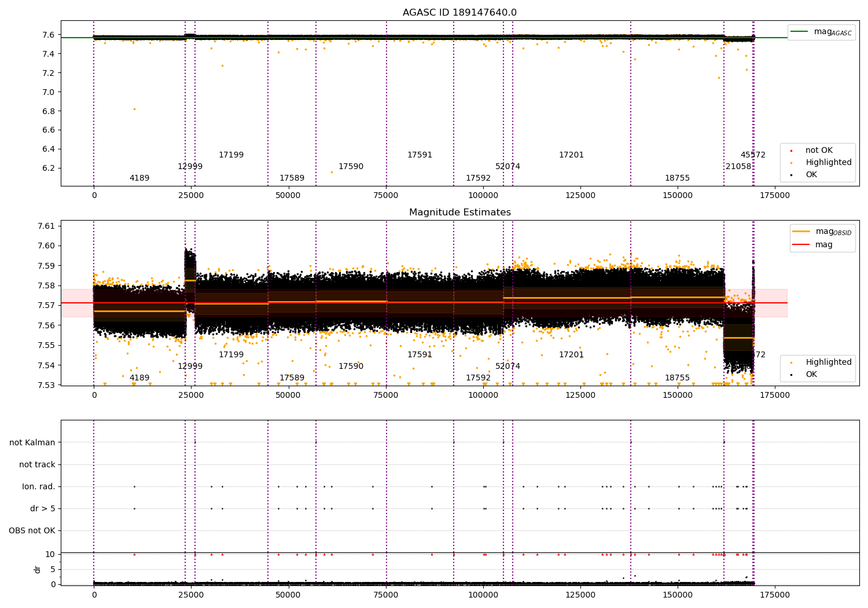
Task: Click the 'not Kalman' axis label
Action: point(32,442)
